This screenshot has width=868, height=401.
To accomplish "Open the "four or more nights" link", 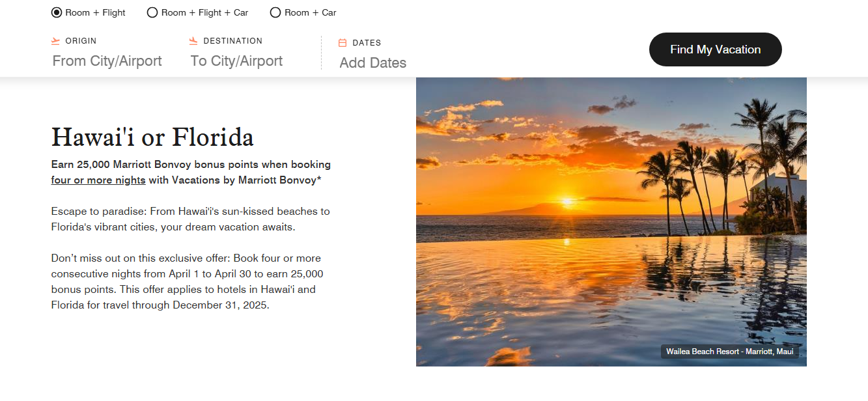I will click(98, 180).
